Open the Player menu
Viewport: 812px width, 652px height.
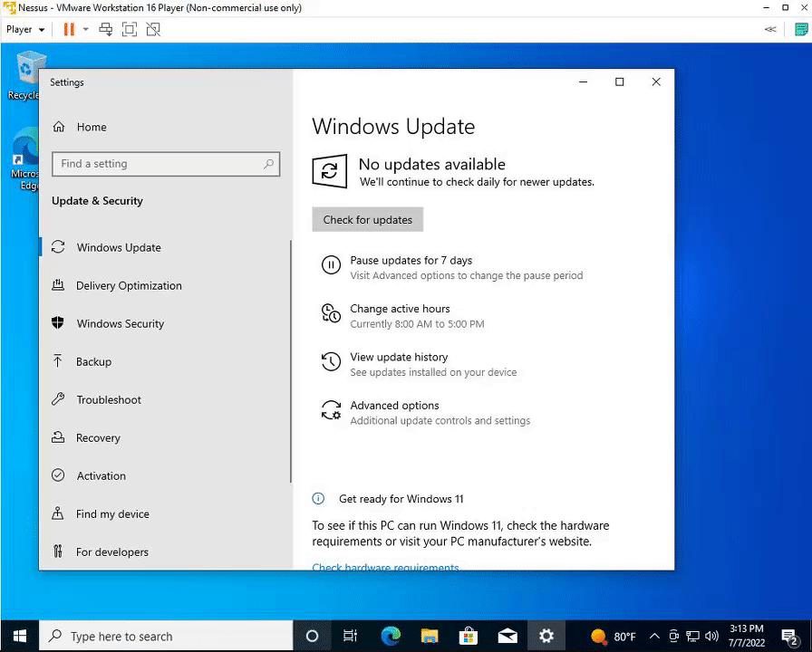(x=25, y=30)
